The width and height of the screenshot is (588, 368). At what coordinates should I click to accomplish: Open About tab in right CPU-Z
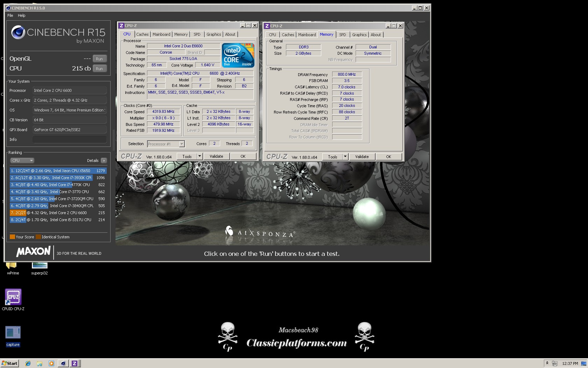pos(376,35)
